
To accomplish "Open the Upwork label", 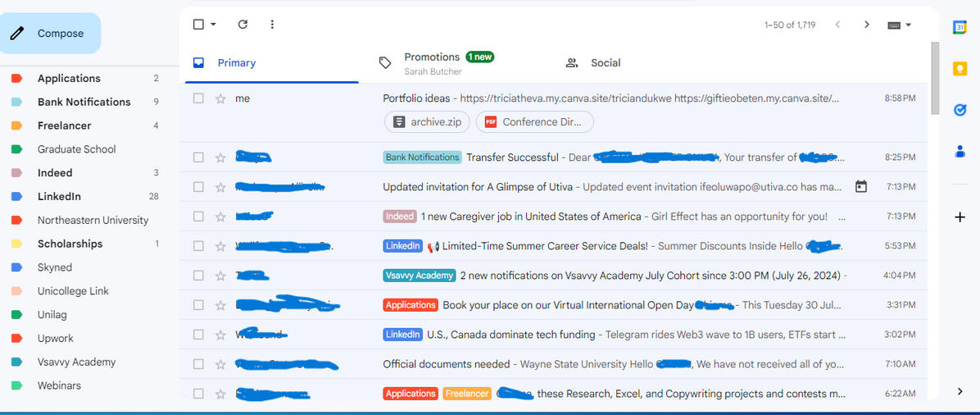I will point(55,338).
